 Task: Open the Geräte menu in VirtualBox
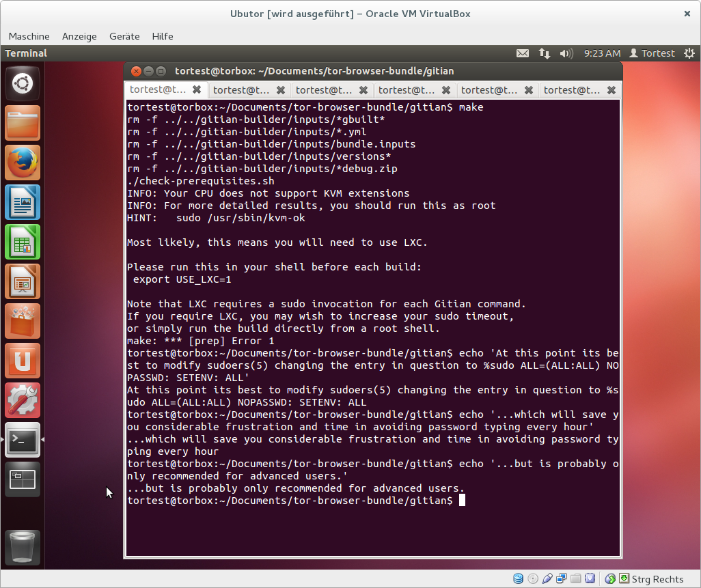pyautogui.click(x=124, y=36)
